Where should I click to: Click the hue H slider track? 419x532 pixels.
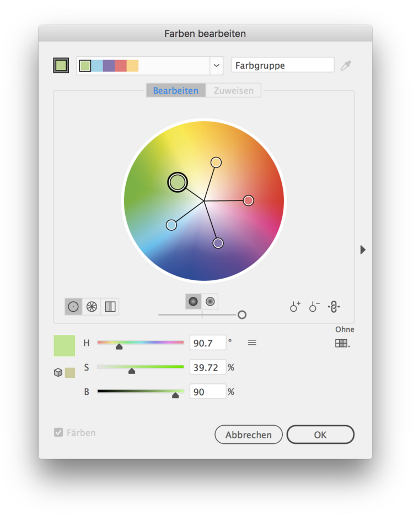141,343
